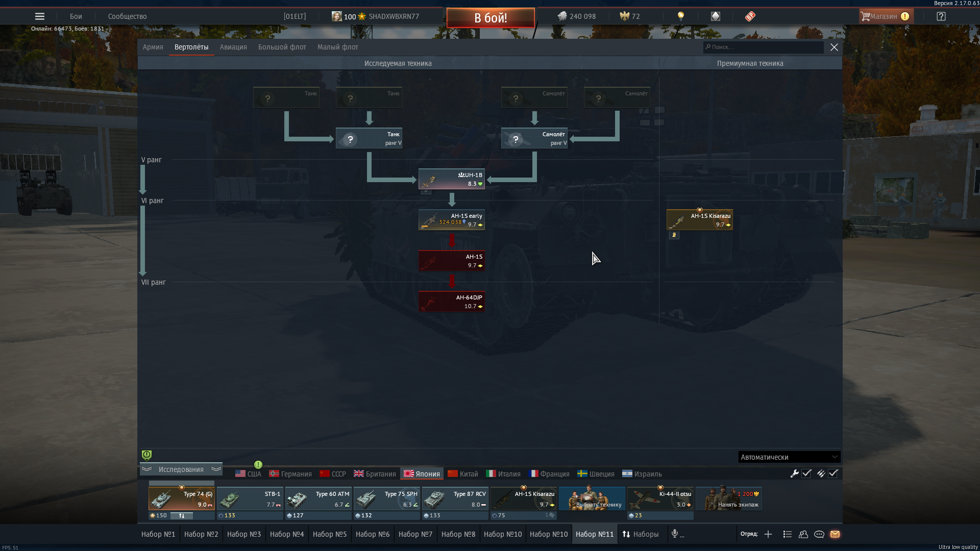The height and width of the screenshot is (551, 980).
Task: Switch to the Вертолёты tab
Action: pyautogui.click(x=191, y=47)
